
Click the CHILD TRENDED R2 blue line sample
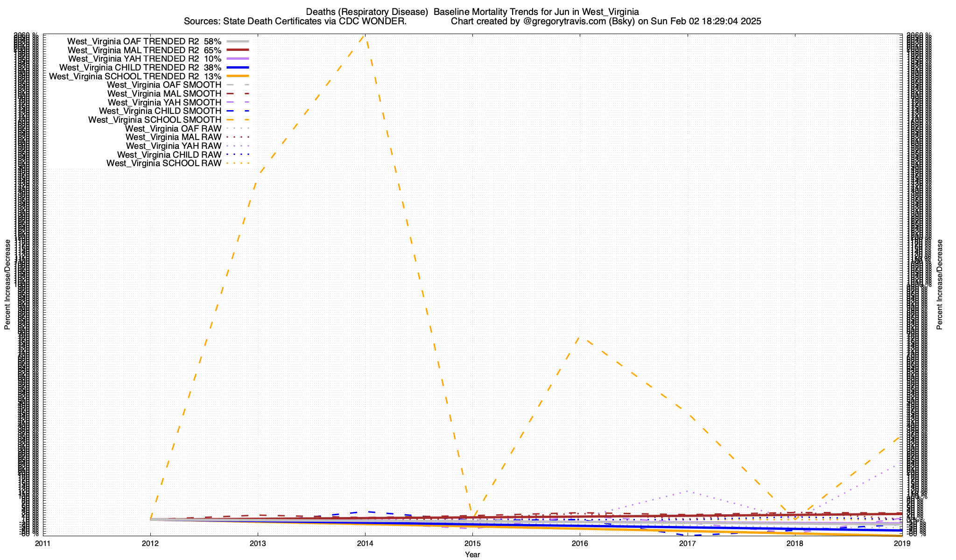(x=238, y=68)
